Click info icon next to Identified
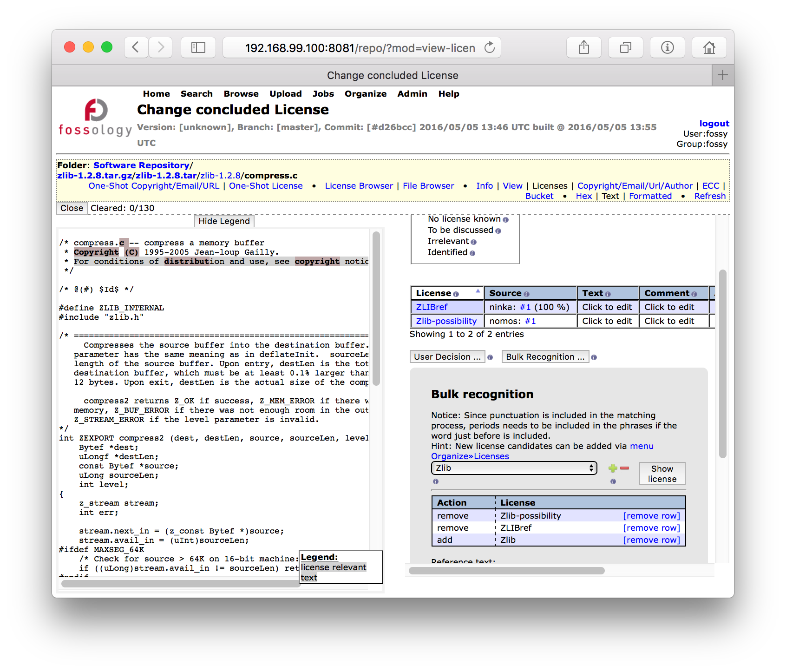 click(472, 253)
